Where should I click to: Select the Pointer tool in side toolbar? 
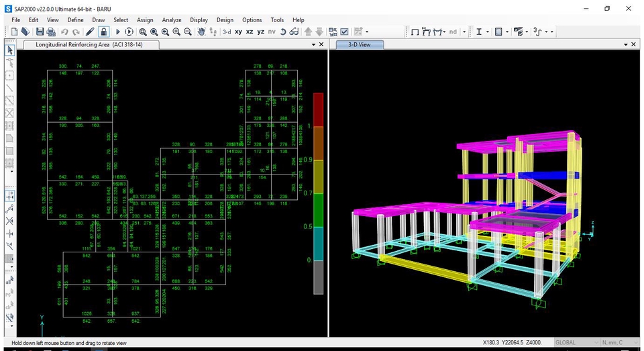[x=10, y=50]
